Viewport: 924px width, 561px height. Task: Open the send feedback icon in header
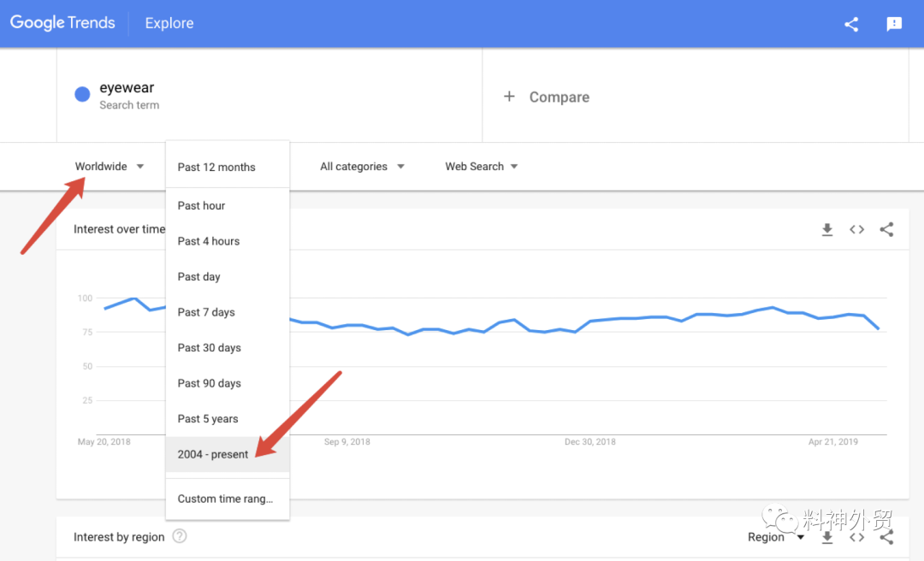[894, 24]
